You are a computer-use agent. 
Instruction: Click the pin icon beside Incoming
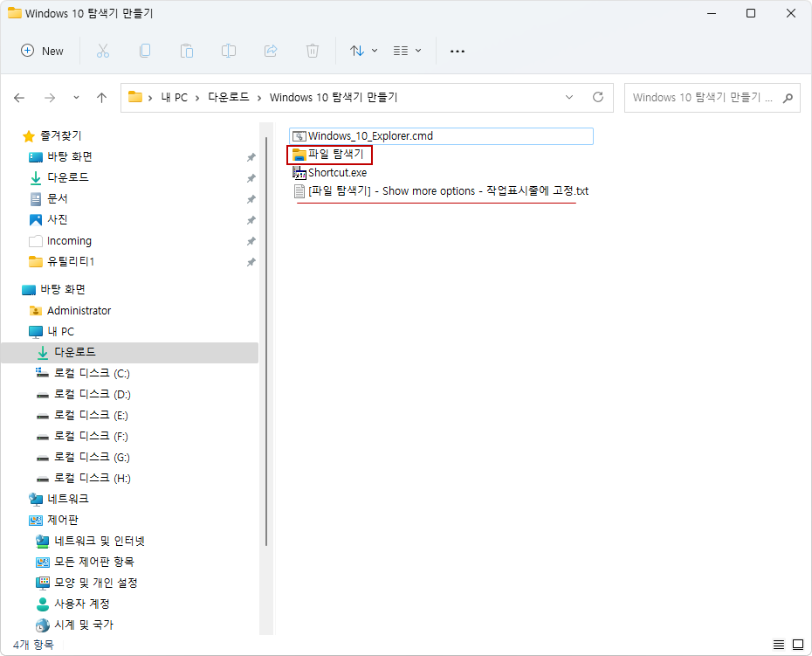[x=251, y=241]
